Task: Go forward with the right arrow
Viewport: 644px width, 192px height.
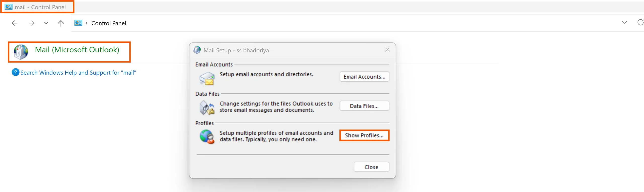Action: [x=31, y=23]
